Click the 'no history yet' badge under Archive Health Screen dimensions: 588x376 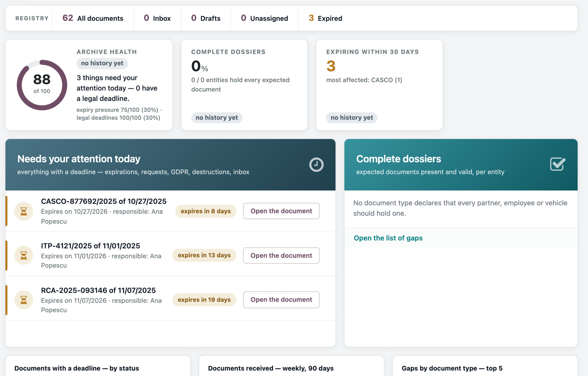(x=102, y=63)
